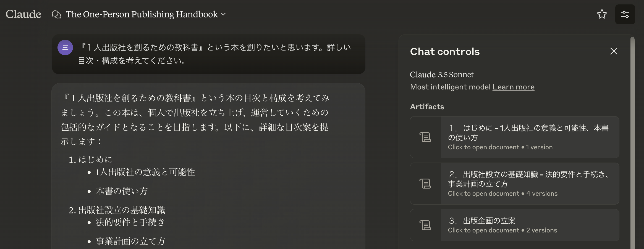Click the Artifacts section heading

point(427,107)
